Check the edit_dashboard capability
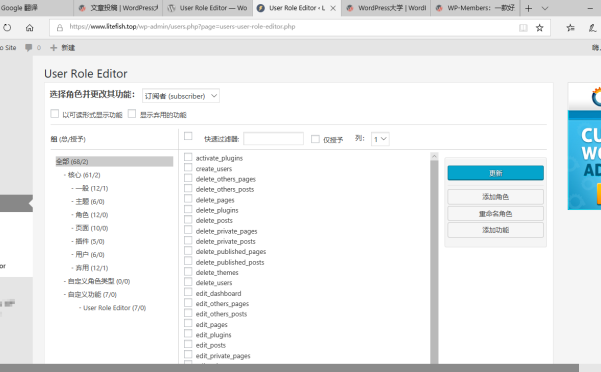Screen dimensions: 601x372 (x=188, y=292)
